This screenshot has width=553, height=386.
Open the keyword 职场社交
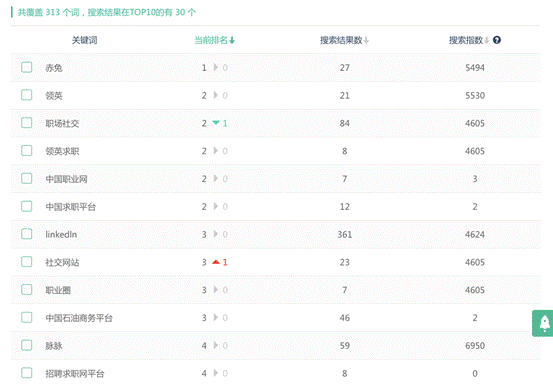(x=62, y=123)
